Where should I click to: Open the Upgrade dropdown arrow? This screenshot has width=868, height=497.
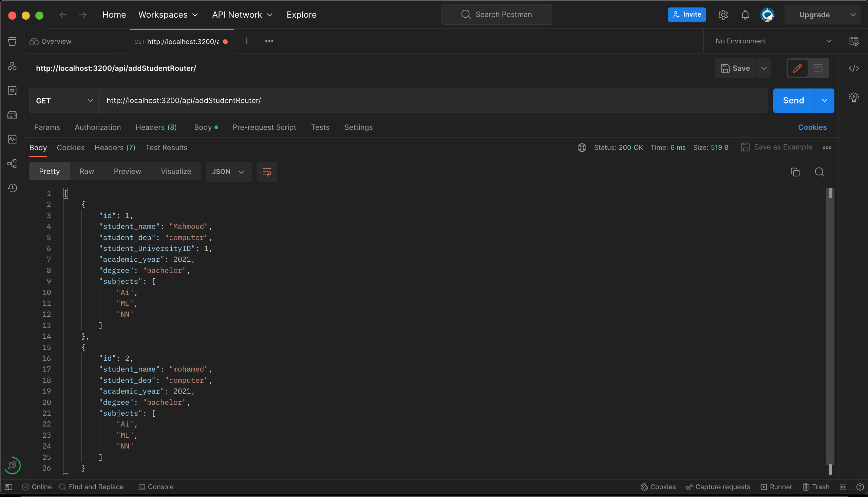tap(853, 15)
